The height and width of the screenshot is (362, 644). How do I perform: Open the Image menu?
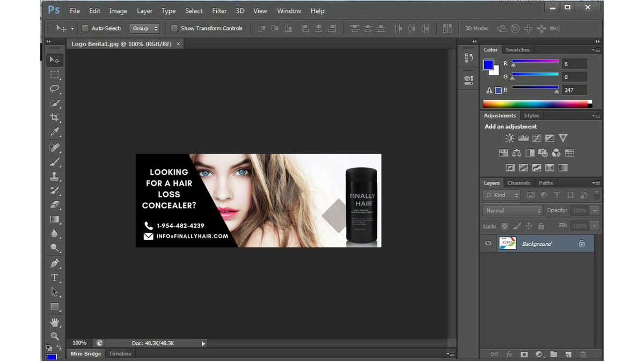[118, 11]
